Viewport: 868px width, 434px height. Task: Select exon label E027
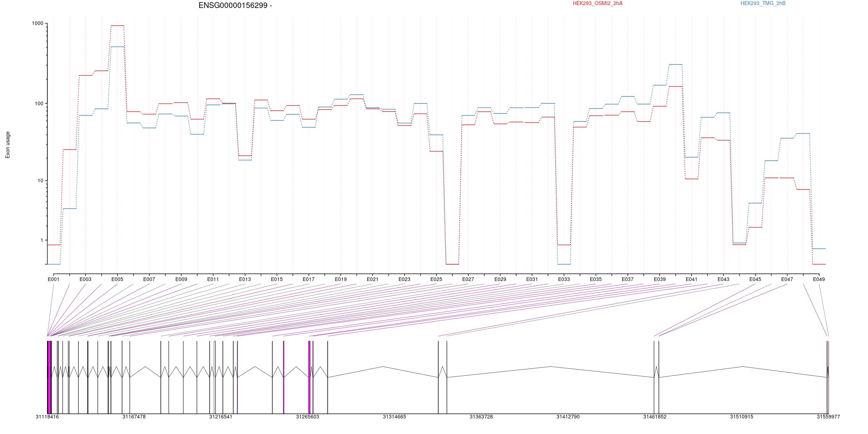click(468, 279)
